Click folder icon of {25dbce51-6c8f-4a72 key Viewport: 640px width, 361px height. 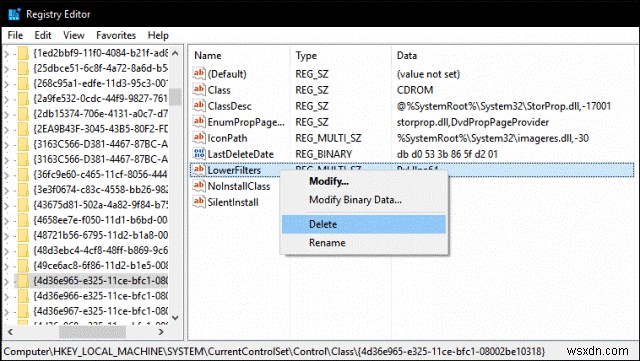[x=23, y=68]
